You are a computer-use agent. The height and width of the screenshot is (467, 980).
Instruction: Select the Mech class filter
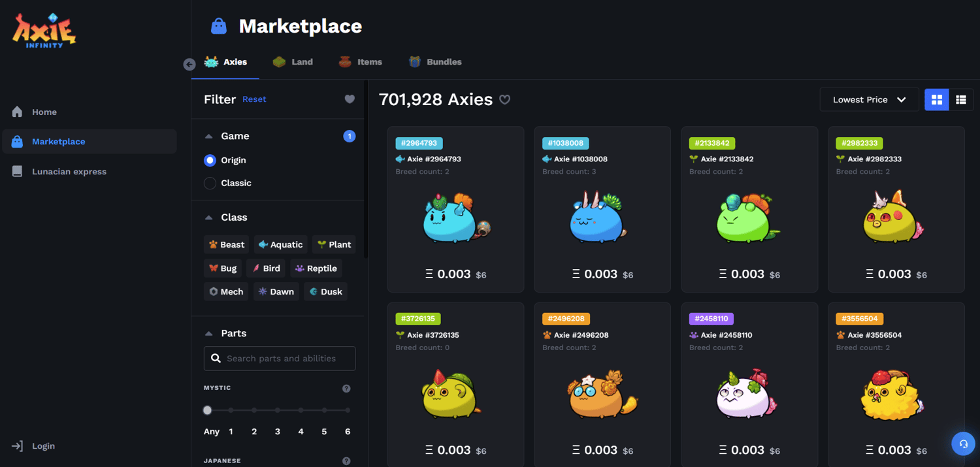tap(226, 291)
